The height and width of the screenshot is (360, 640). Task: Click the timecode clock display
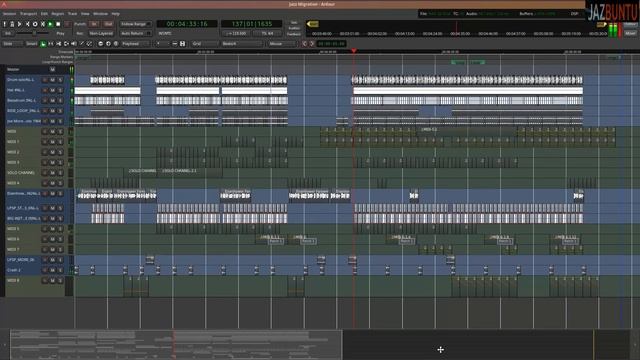[x=187, y=24]
